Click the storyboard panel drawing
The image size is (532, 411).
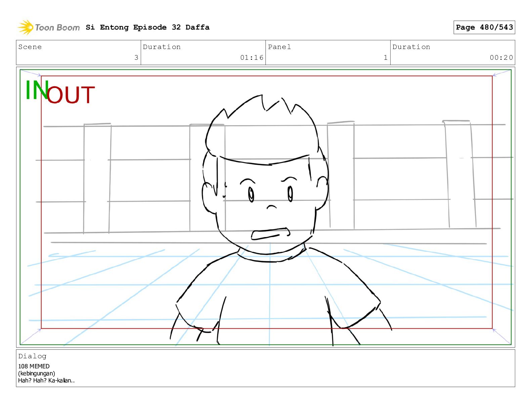pyautogui.click(x=266, y=207)
